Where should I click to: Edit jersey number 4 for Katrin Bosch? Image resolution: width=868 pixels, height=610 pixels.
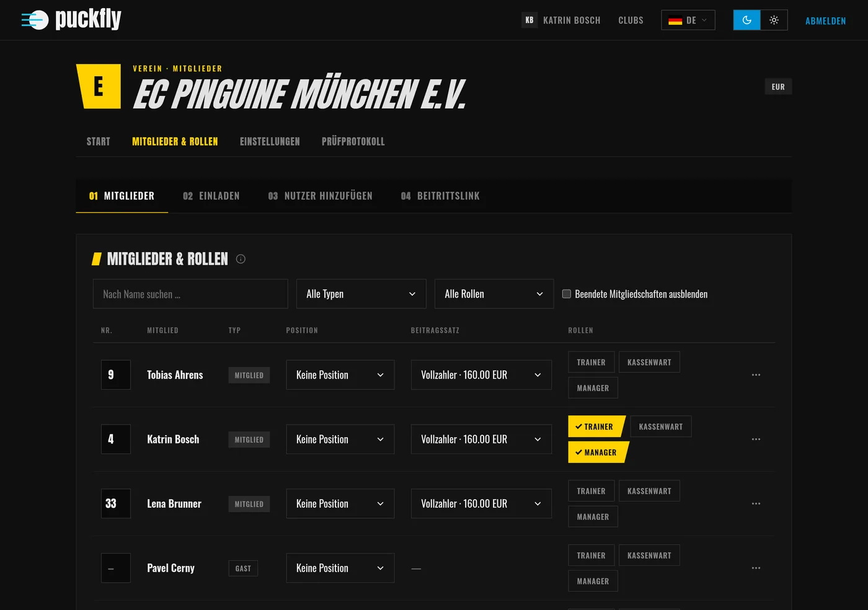116,440
